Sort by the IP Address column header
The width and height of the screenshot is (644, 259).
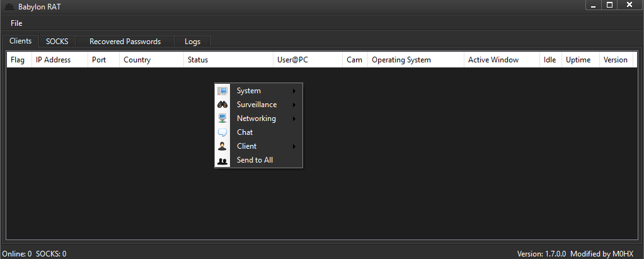[60, 60]
